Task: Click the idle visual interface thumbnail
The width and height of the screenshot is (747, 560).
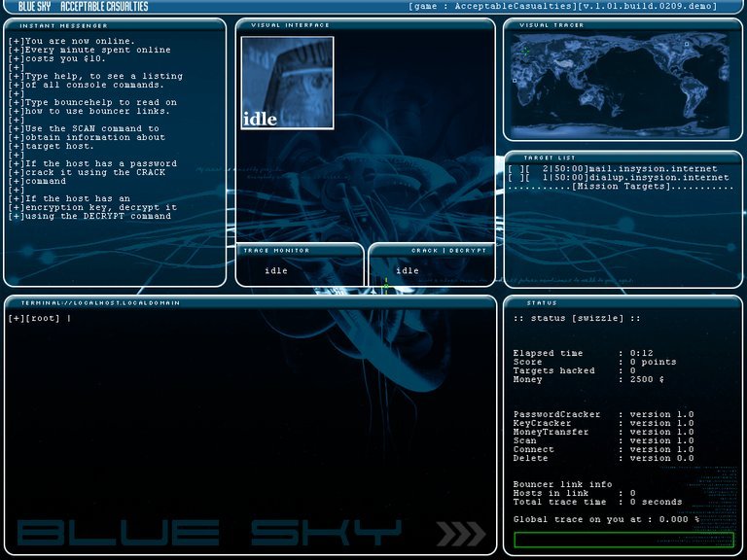Action: point(287,83)
